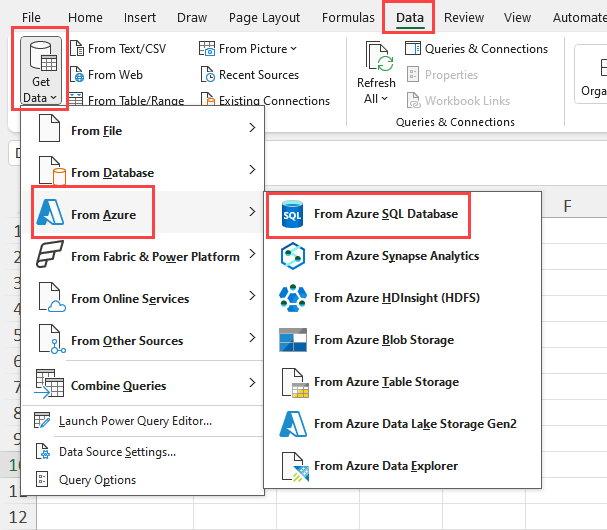607x530 pixels.
Task: Expand From Fabric & Power Platform arrow
Action: tap(252, 254)
